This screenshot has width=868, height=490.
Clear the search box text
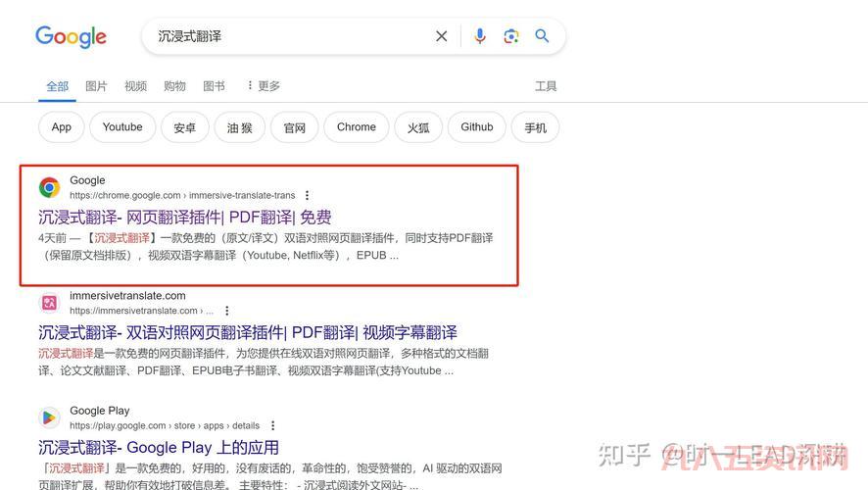441,36
